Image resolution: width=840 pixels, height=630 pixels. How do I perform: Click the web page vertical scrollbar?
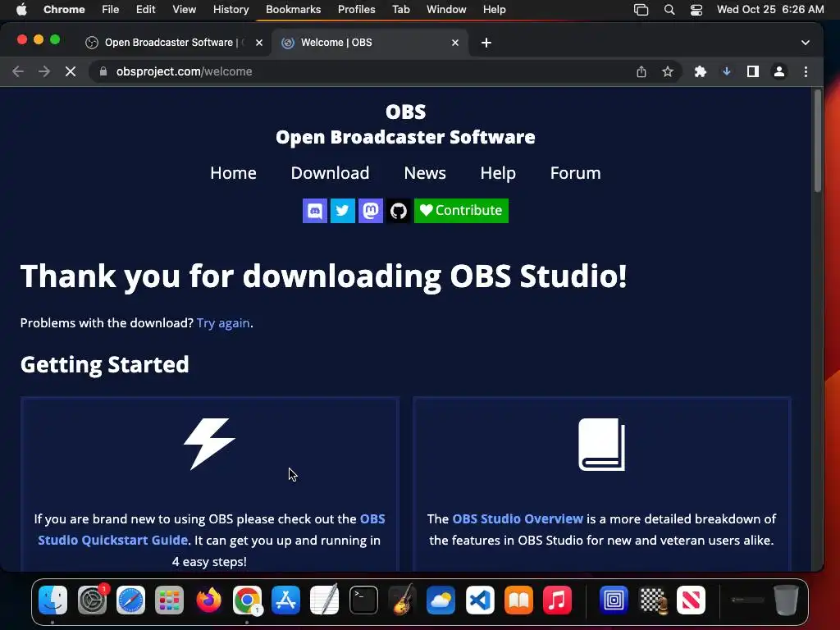[x=818, y=140]
